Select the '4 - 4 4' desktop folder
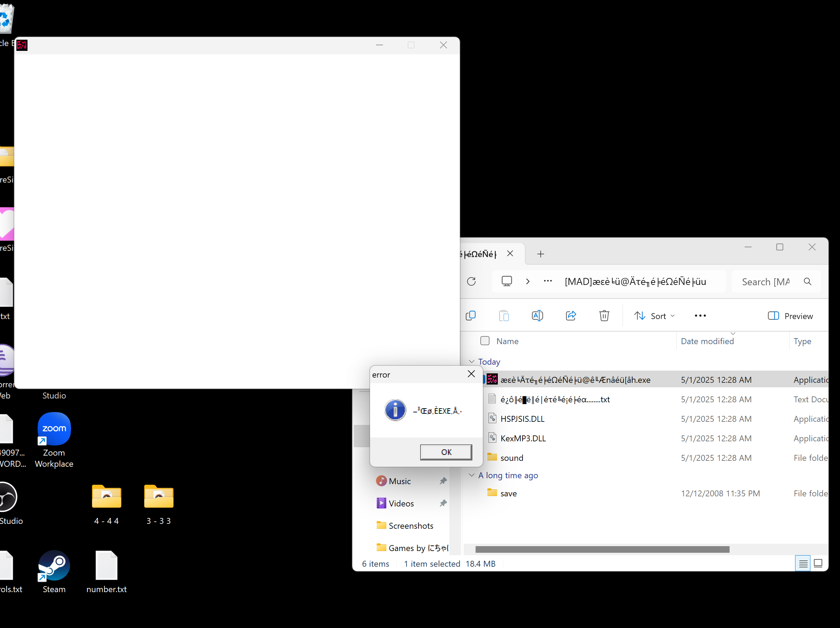Image resolution: width=840 pixels, height=628 pixels. (106, 505)
